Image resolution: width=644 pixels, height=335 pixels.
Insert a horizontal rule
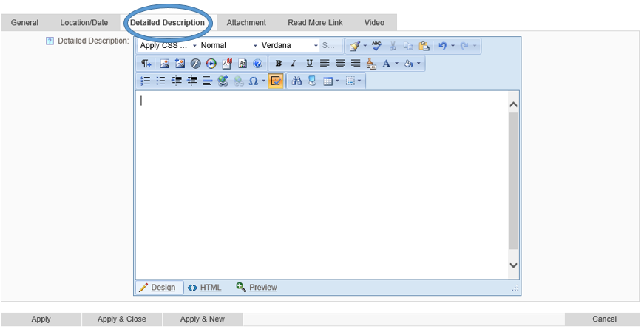(208, 81)
